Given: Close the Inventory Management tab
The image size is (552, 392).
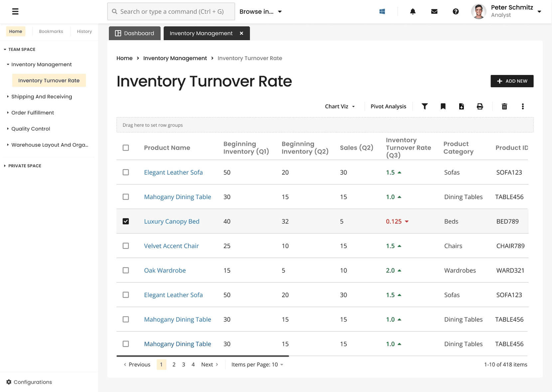Looking at the screenshot, I should pos(241,33).
